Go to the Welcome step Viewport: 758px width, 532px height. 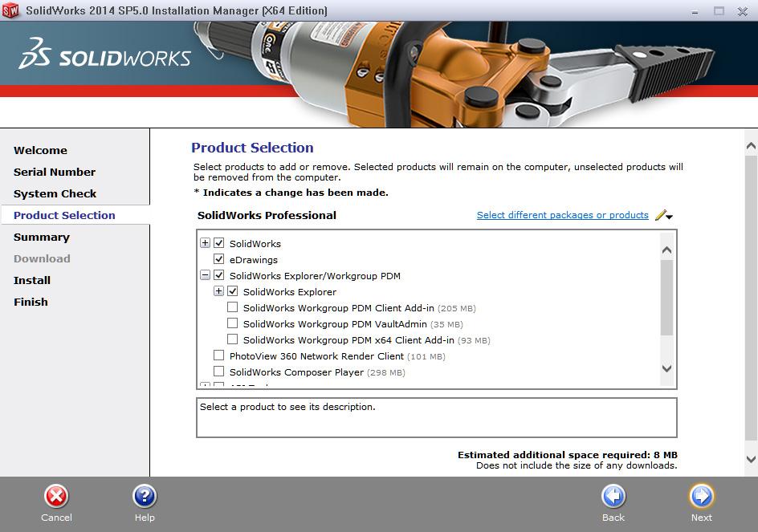[40, 150]
